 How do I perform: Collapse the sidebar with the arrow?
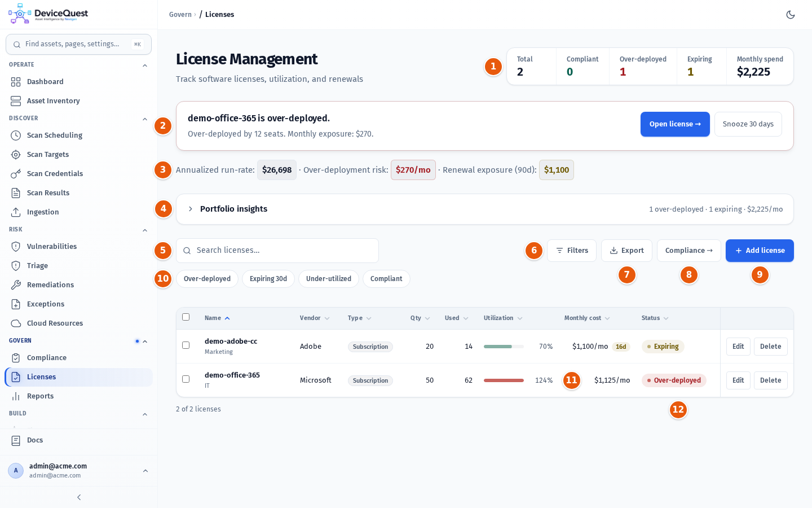pyautogui.click(x=79, y=497)
